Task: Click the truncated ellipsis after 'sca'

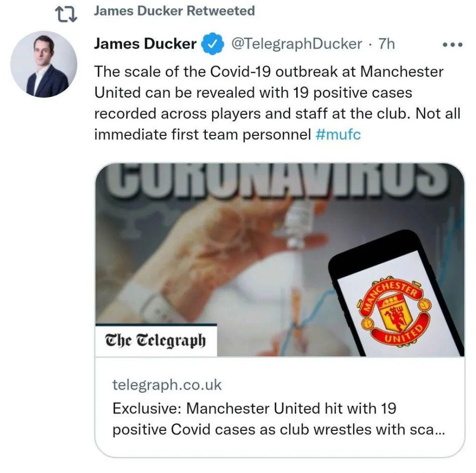Action: point(439,430)
